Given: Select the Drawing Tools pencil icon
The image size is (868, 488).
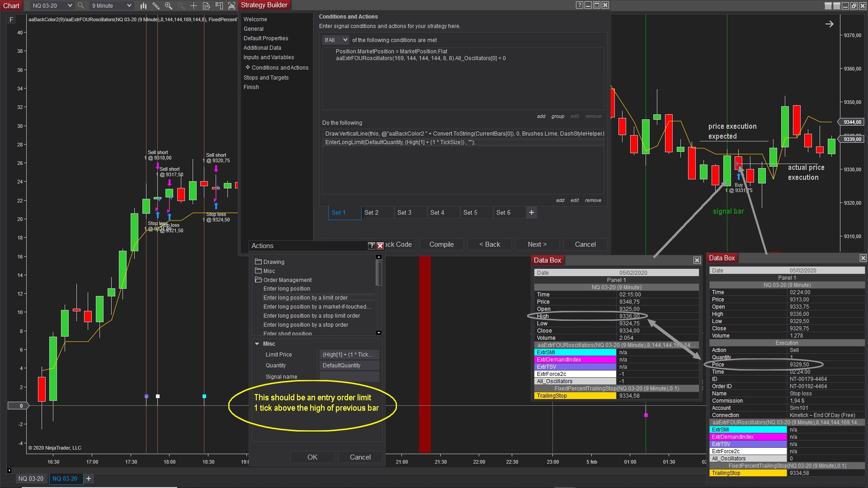Looking at the screenshot, I should coord(156,6).
